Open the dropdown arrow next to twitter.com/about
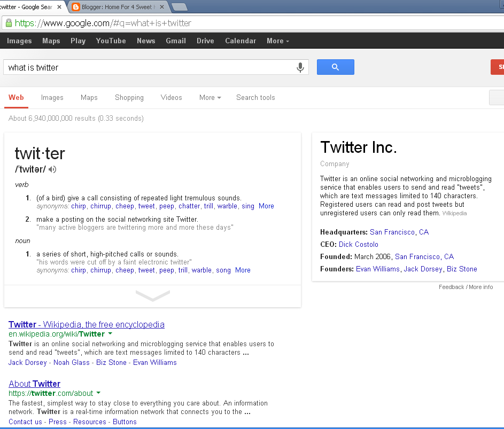Screen dimensions: 504x429 (x=98, y=393)
